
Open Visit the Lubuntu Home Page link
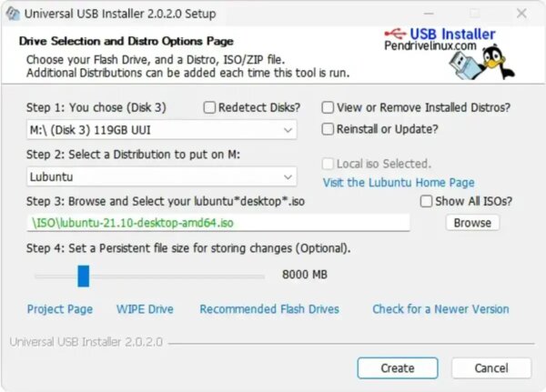click(x=399, y=183)
